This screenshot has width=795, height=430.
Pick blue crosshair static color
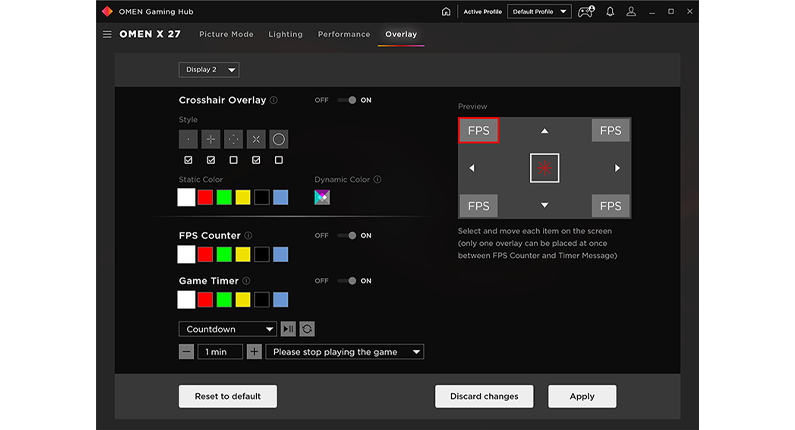(x=280, y=197)
